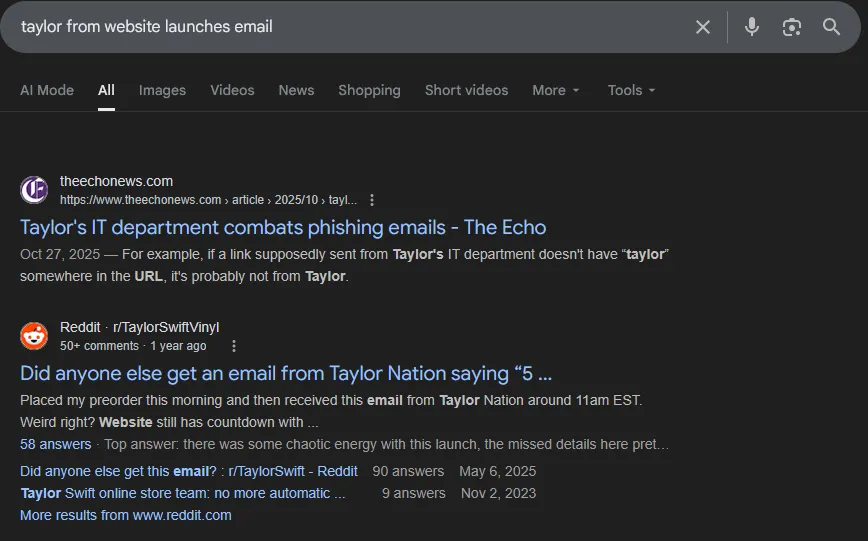This screenshot has width=868, height=541.
Task: Click the '9 answers' text
Action: tap(414, 493)
